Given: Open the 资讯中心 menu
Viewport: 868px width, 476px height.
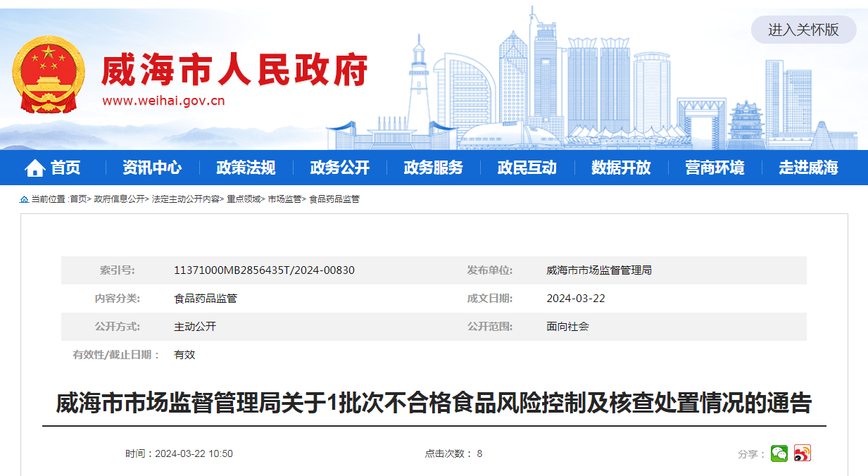Looking at the screenshot, I should tap(151, 168).
